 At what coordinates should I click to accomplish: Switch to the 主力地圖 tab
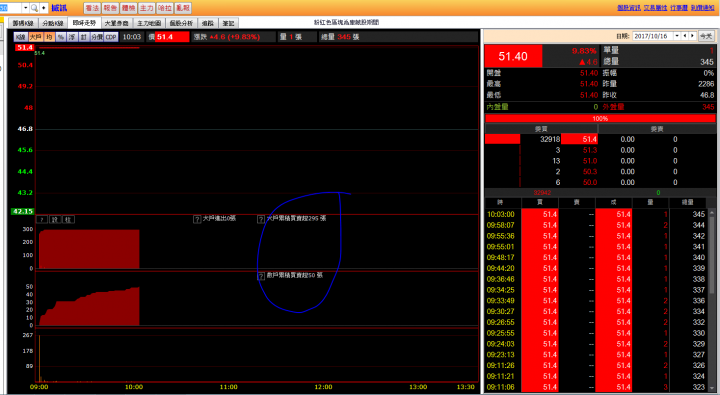pyautogui.click(x=149, y=23)
